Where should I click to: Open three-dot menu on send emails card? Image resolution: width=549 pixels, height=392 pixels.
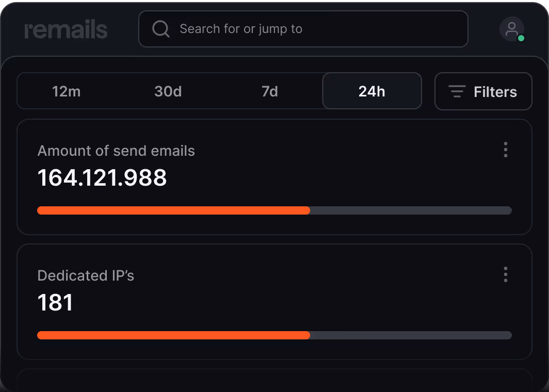(x=505, y=150)
